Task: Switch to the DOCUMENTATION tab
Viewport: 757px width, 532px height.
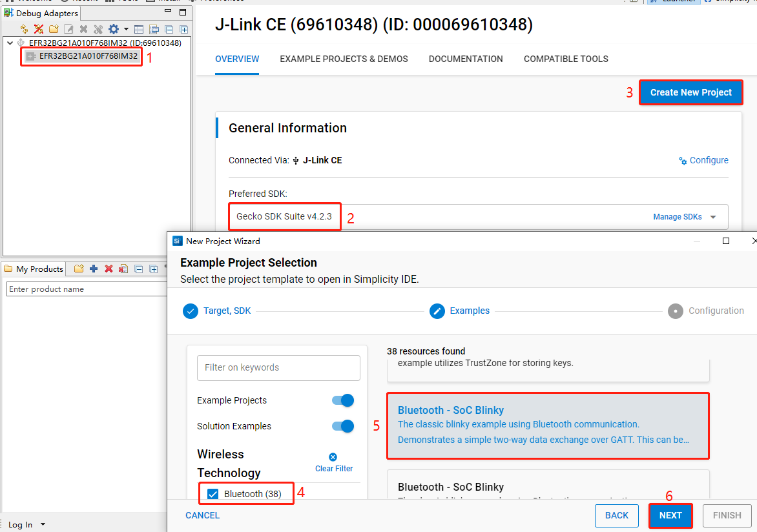Action: 466,59
